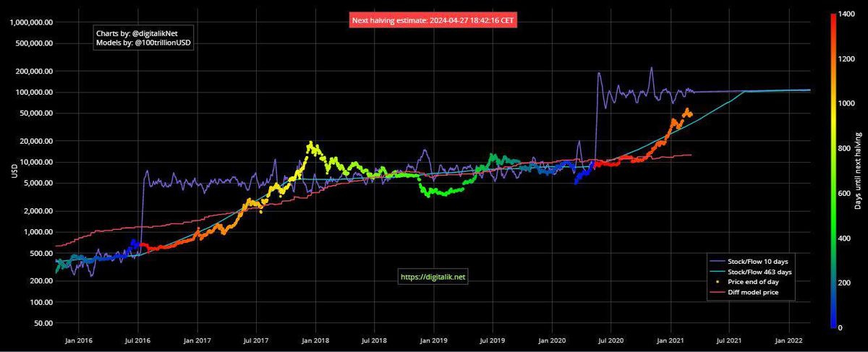
Task: Click the Jan 2016 x-axis label
Action: tap(78, 338)
